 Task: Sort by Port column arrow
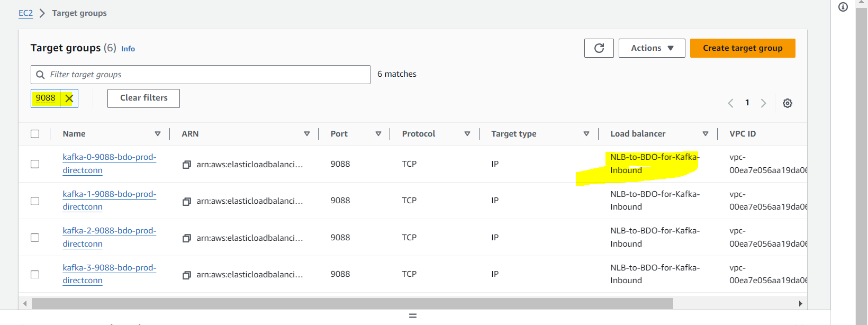pyautogui.click(x=378, y=134)
